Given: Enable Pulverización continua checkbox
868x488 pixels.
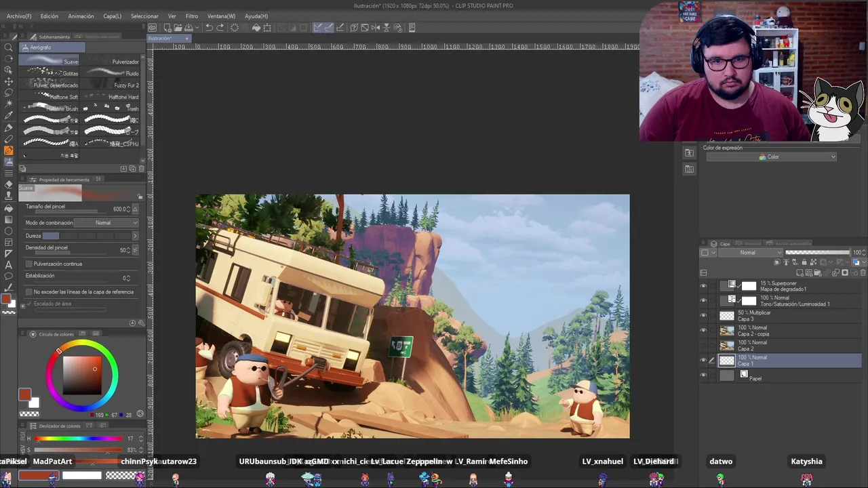Looking at the screenshot, I should pyautogui.click(x=28, y=264).
